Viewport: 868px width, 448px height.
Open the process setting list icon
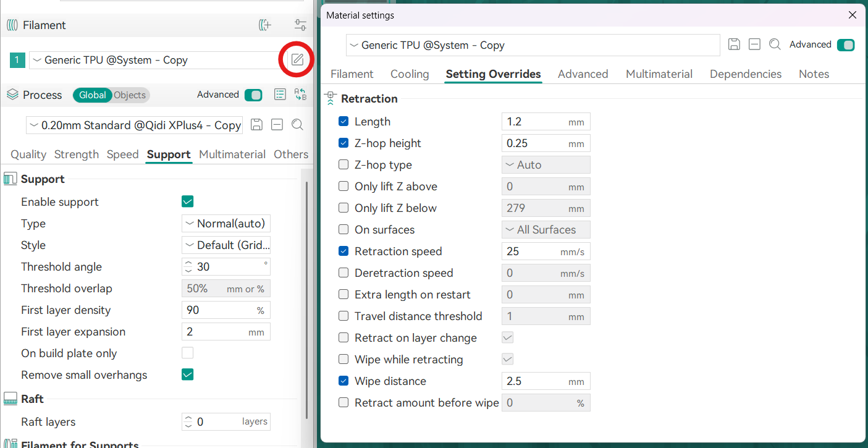[280, 95]
